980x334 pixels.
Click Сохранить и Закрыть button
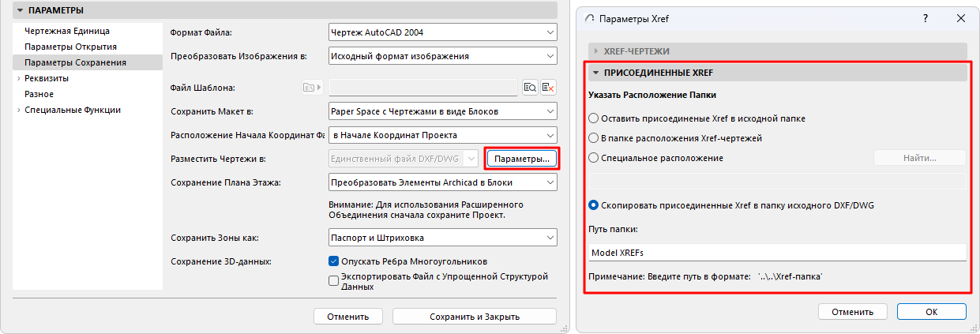tap(475, 317)
